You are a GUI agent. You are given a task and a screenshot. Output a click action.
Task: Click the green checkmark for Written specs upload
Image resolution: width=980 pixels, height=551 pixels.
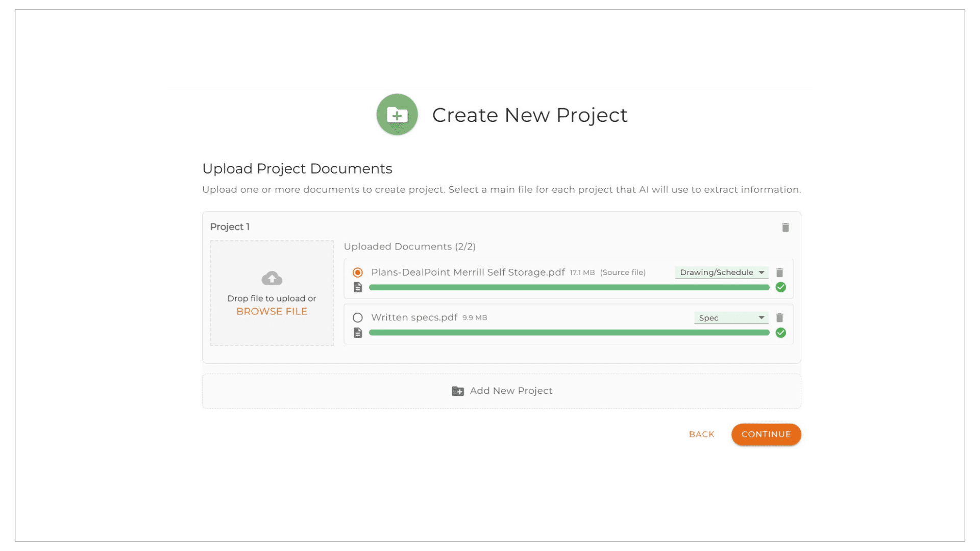(780, 333)
